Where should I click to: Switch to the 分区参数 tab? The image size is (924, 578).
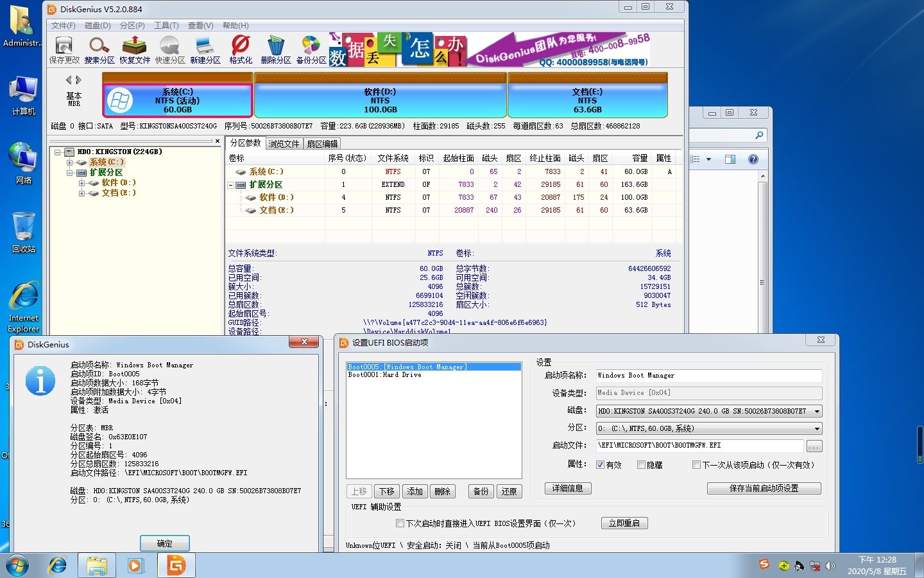pos(246,143)
